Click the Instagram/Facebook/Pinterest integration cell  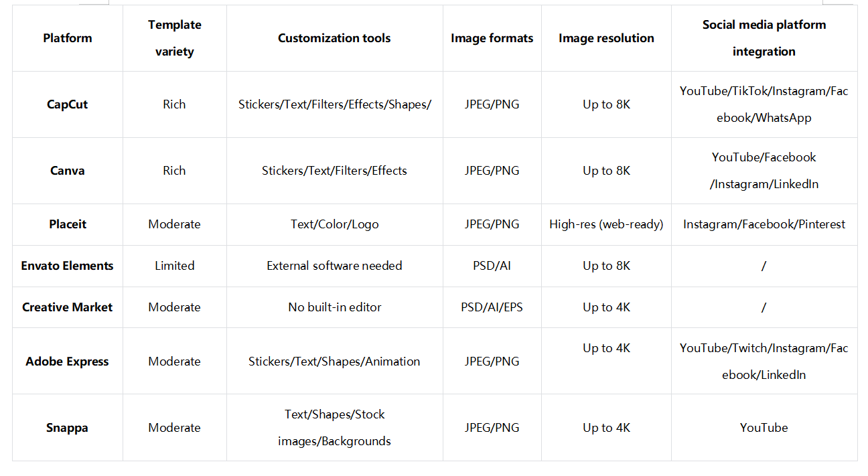coord(764,224)
